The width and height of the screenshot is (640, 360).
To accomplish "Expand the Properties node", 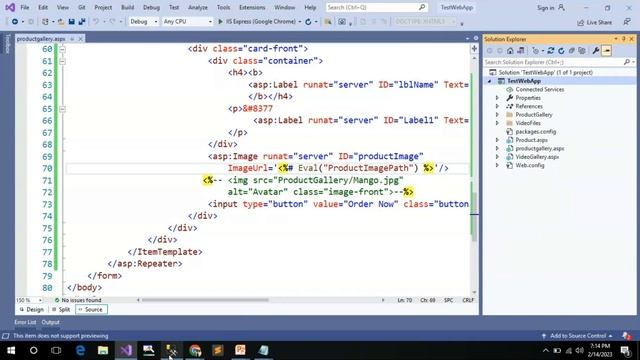I will (498, 98).
